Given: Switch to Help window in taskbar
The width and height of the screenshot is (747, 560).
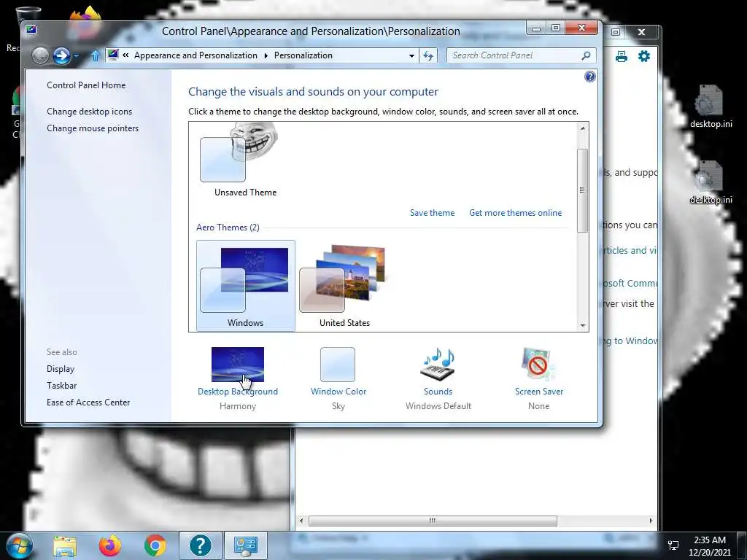Looking at the screenshot, I should (200, 545).
